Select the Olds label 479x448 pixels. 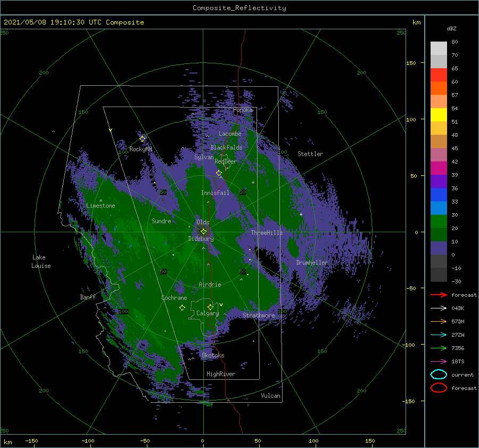point(203,222)
